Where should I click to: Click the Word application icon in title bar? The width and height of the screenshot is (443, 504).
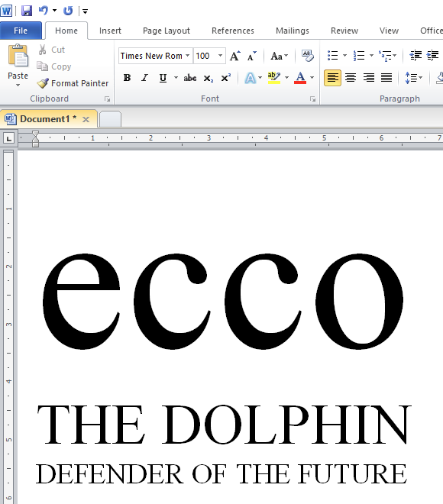(6, 11)
